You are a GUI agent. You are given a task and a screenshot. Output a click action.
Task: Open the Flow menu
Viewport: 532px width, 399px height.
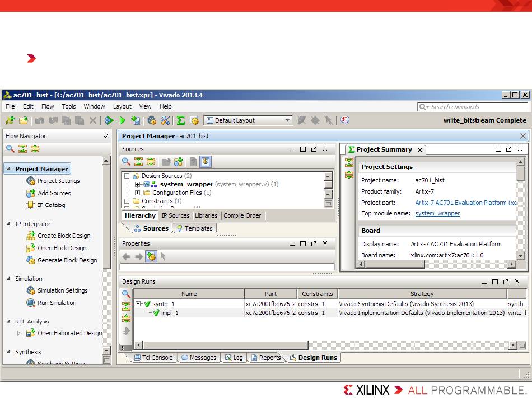[48, 106]
